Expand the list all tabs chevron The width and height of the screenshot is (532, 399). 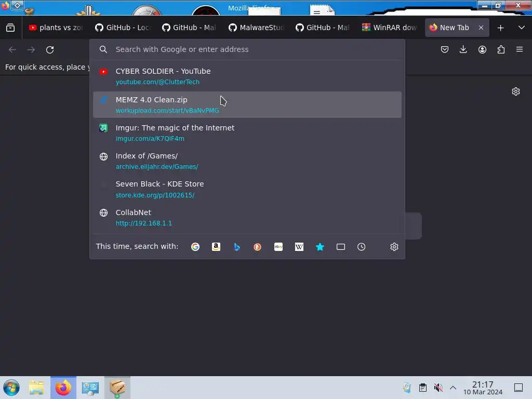(522, 28)
